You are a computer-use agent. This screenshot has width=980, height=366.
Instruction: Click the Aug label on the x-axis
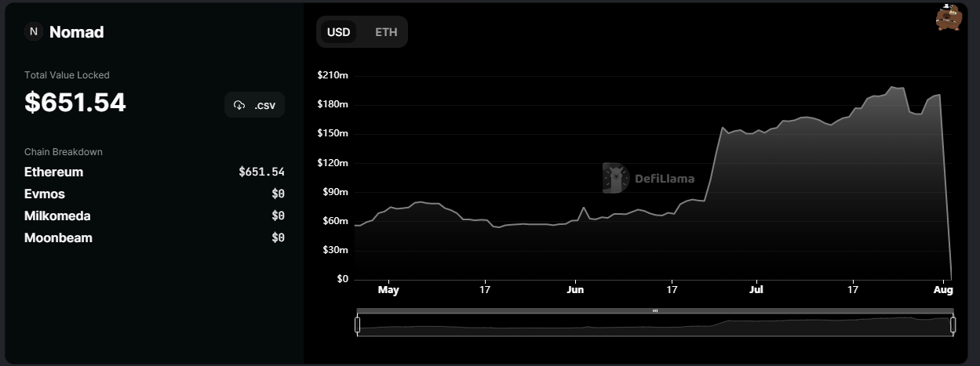tap(943, 290)
